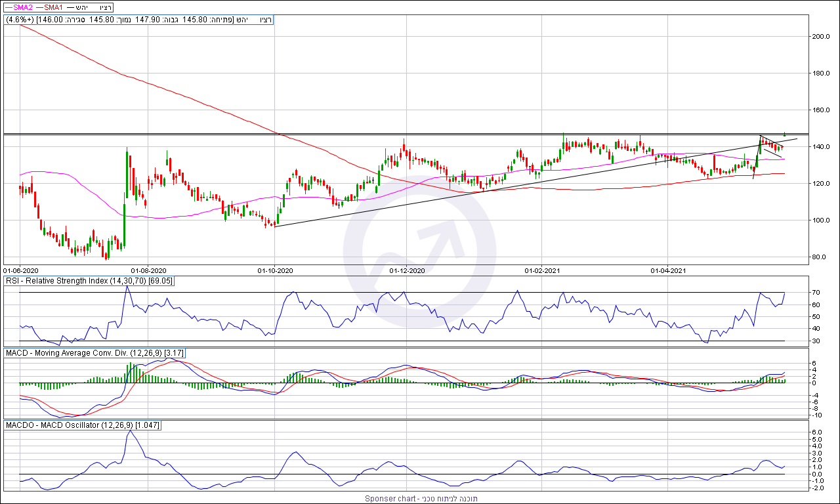This screenshot has width=840, height=504.
Task: Click the 01-04-2021 date label
Action: click(668, 270)
